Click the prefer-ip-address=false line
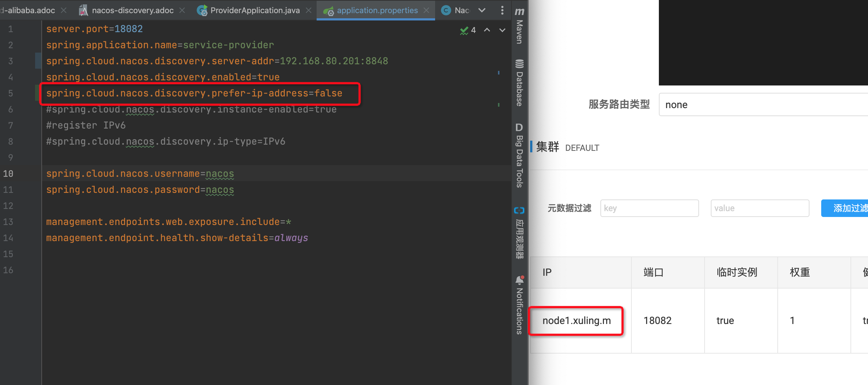Viewport: 868px width, 385px height. point(194,93)
